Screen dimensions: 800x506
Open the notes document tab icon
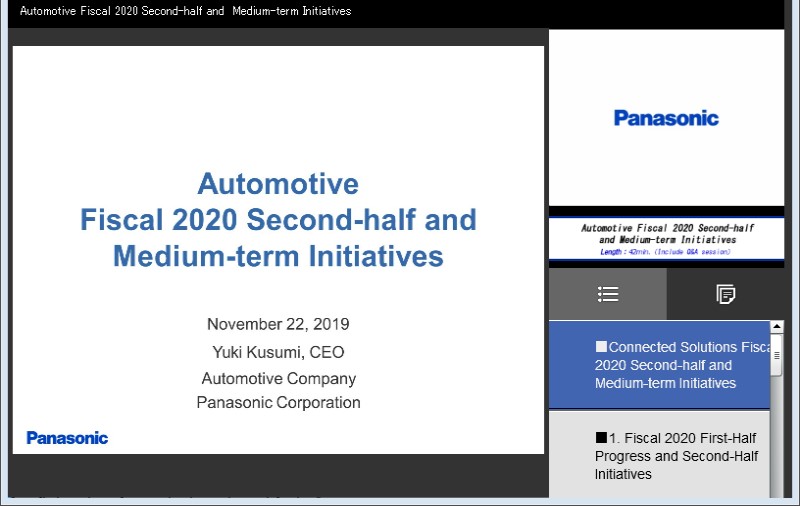pyautogui.click(x=726, y=294)
